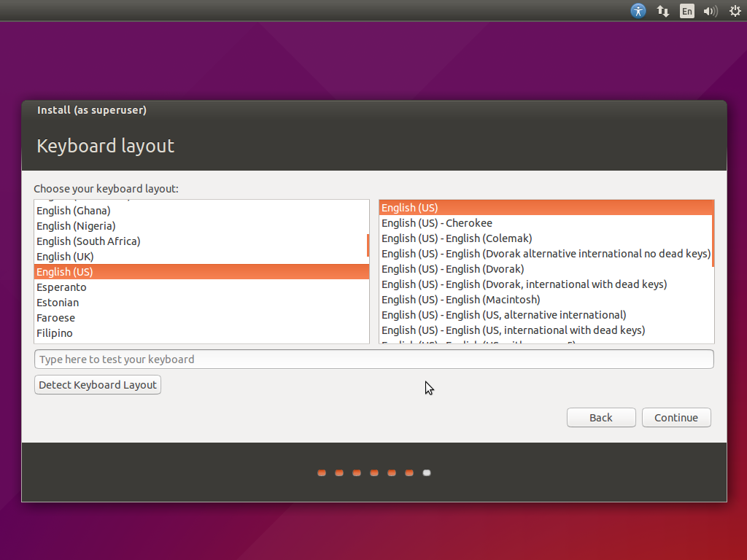Click Detect Keyboard Layout button
Image resolution: width=747 pixels, height=560 pixels.
coord(98,385)
